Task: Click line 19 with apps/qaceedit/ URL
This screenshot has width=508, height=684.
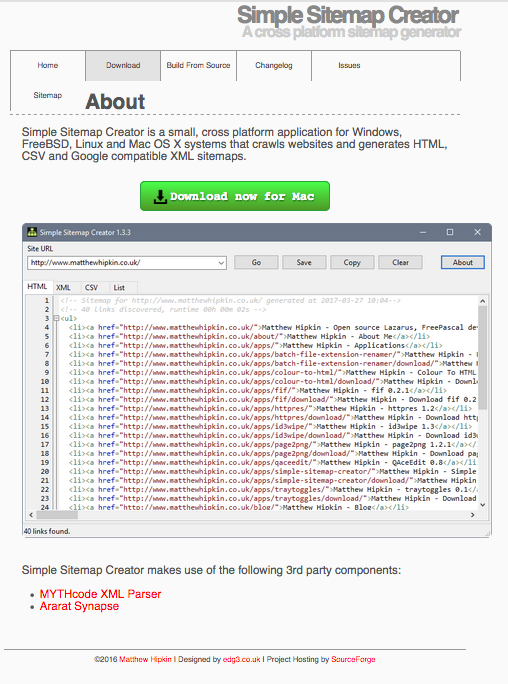Action: [273, 462]
